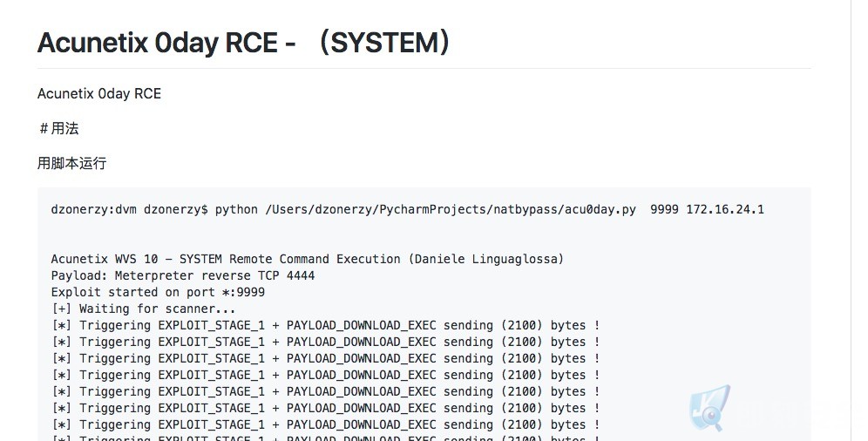Click the 'Acunetix WVS 10 – SYSTEM Remote Command Execution' line
Image resolution: width=868 pixels, height=441 pixels.
tap(308, 259)
